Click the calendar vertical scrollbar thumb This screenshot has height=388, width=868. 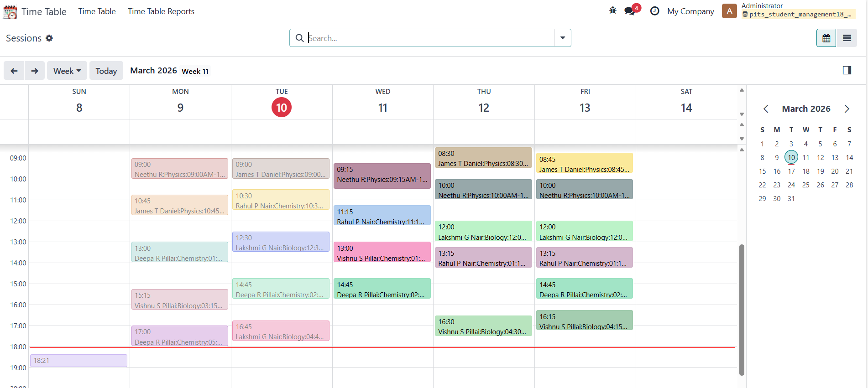[x=742, y=310]
